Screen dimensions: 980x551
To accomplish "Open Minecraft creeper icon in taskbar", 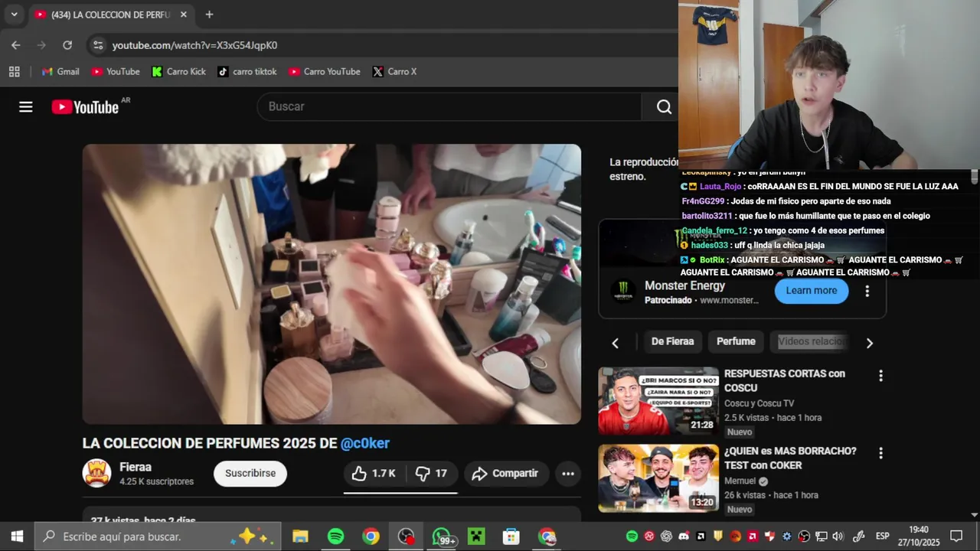I will 476,536.
